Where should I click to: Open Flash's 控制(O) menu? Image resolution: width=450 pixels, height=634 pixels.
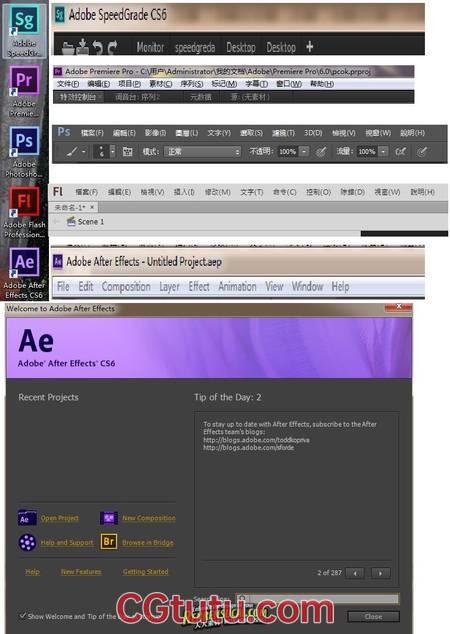point(319,192)
